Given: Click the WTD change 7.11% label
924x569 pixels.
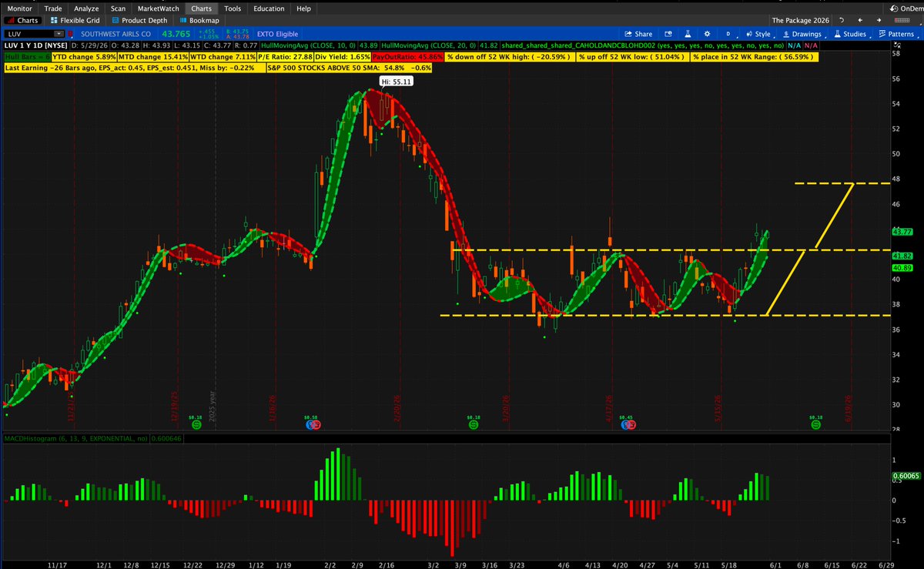Looking at the screenshot, I should point(223,57).
